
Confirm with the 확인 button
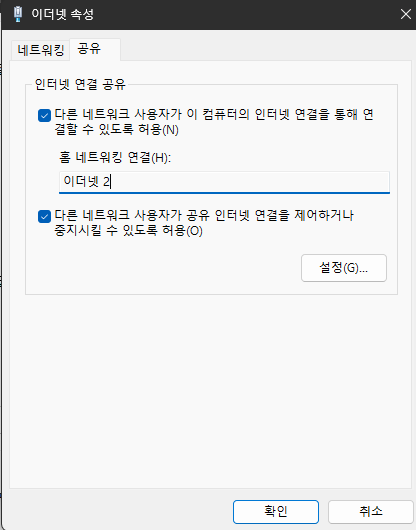(276, 512)
